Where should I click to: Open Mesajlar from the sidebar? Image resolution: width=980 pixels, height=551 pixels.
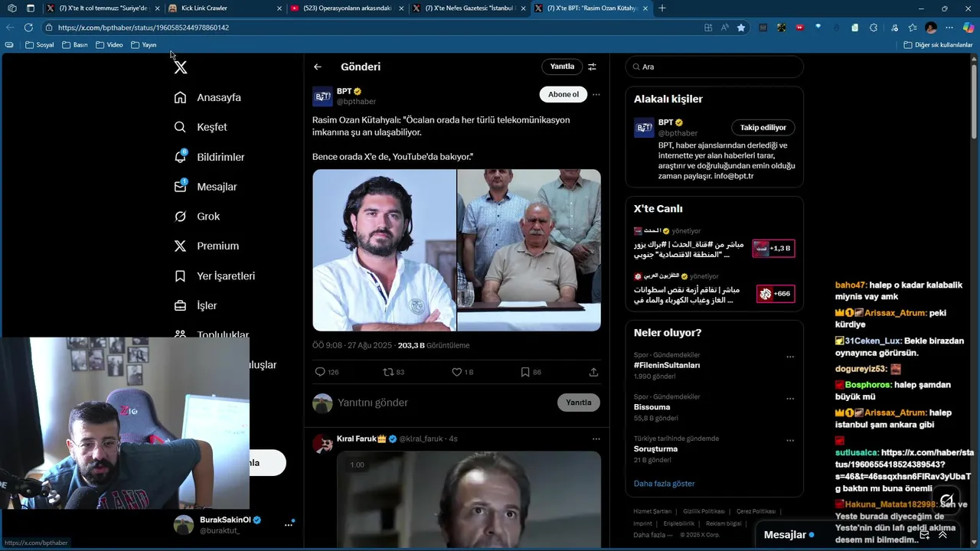pyautogui.click(x=205, y=187)
